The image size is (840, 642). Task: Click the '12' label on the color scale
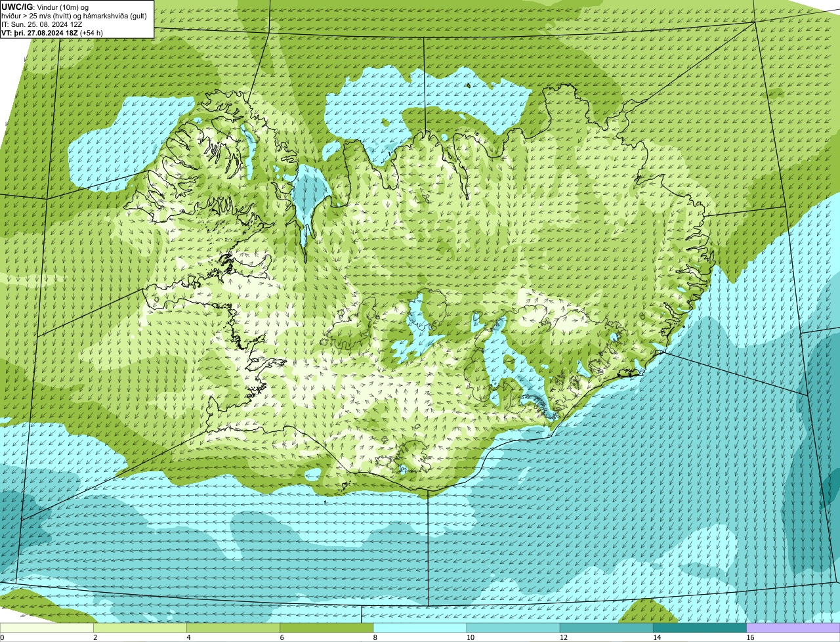(563, 637)
